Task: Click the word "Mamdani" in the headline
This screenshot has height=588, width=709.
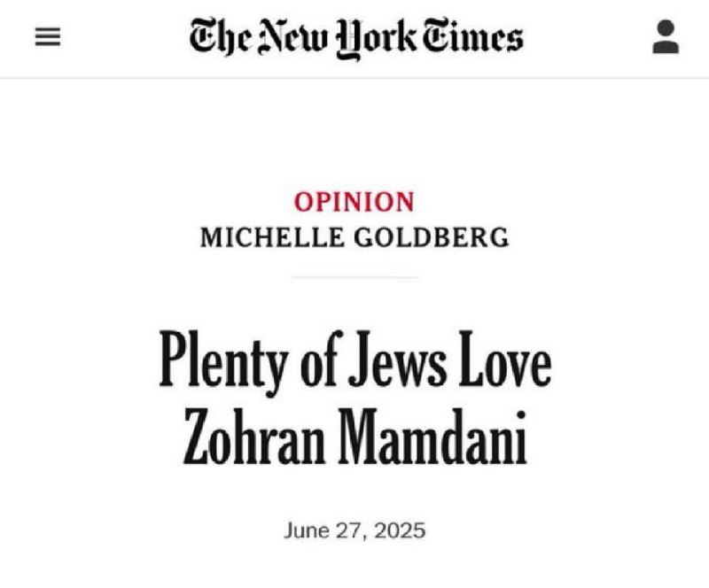Action: click(432, 437)
